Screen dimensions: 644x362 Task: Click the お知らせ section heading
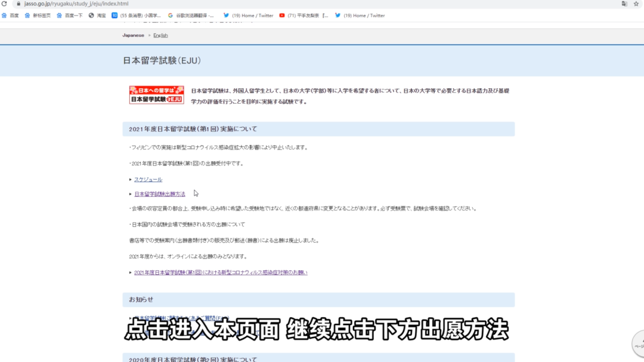tap(141, 299)
